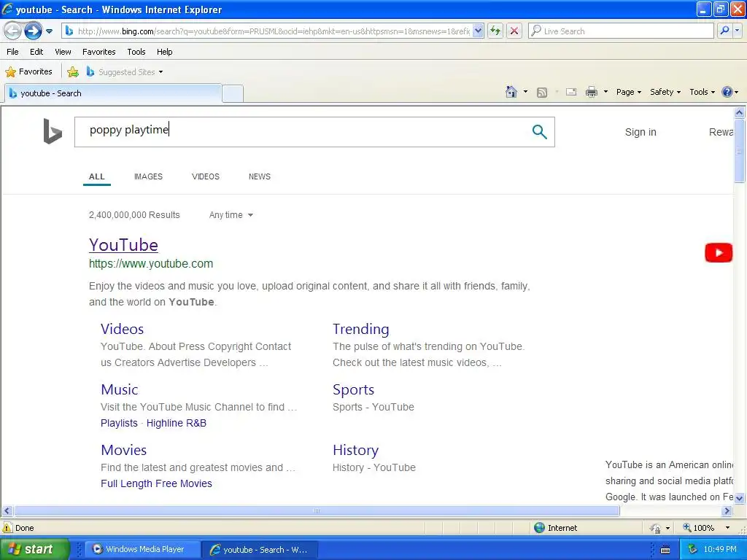The image size is (747, 560).
Task: Click the Print icon
Action: [591, 92]
